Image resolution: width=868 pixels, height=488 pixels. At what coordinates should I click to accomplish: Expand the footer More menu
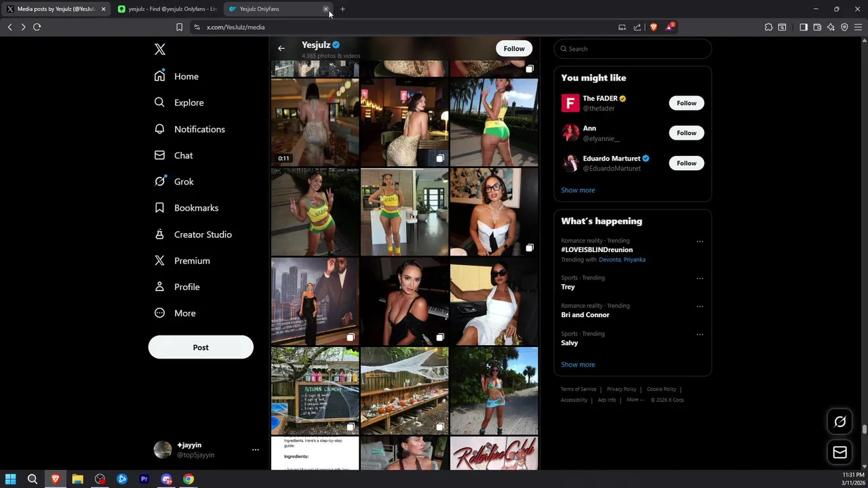click(x=635, y=400)
